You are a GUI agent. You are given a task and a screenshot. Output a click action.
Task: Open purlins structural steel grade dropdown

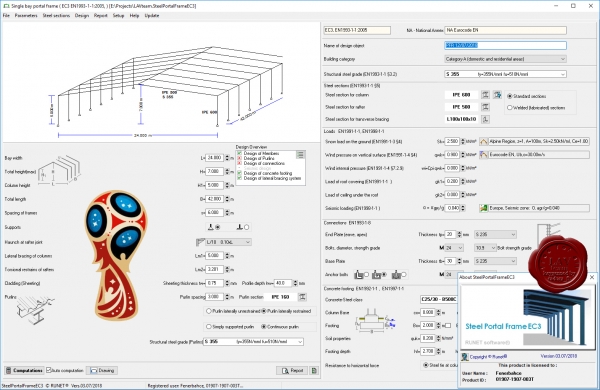coord(253,341)
